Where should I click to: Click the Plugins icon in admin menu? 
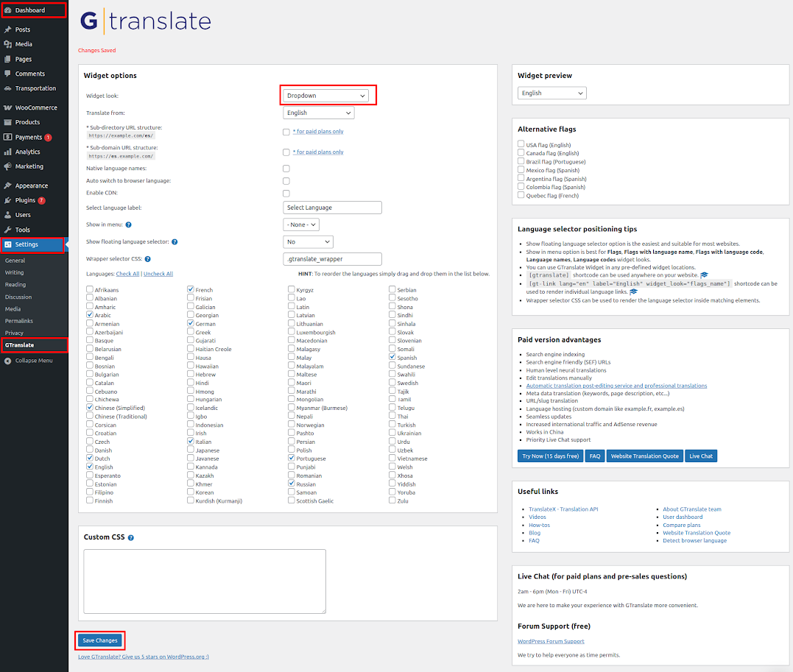tap(7, 200)
